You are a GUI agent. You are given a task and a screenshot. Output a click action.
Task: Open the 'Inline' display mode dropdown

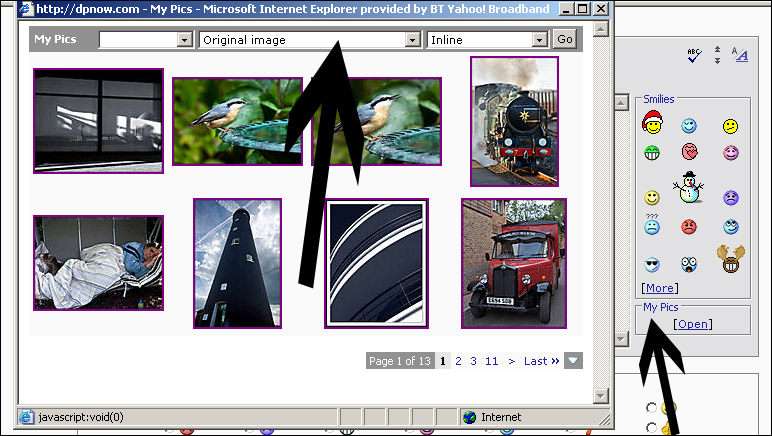pos(540,40)
